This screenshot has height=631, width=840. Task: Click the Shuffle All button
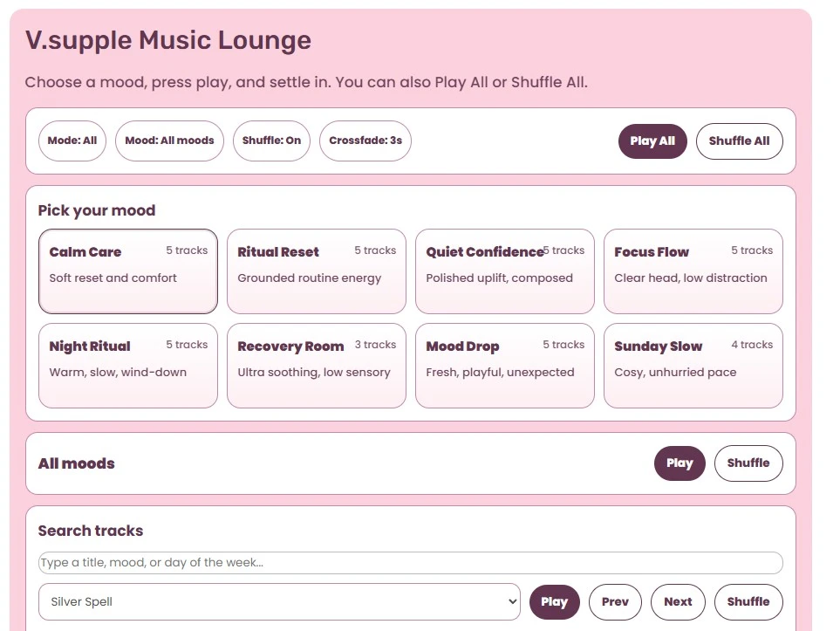[739, 141]
